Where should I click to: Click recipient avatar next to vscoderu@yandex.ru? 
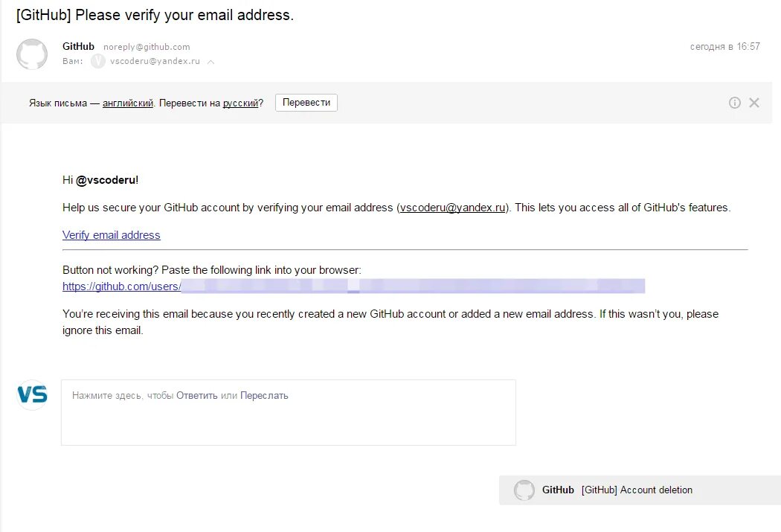(97, 62)
